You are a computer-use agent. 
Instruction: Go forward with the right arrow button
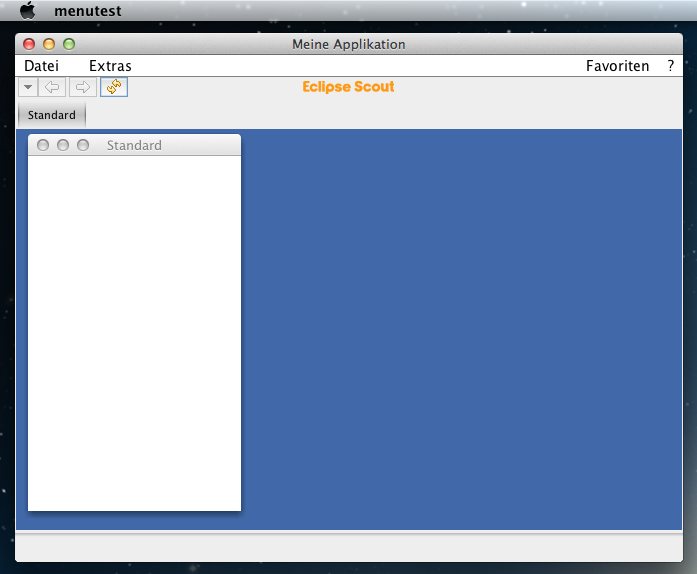pyautogui.click(x=83, y=87)
